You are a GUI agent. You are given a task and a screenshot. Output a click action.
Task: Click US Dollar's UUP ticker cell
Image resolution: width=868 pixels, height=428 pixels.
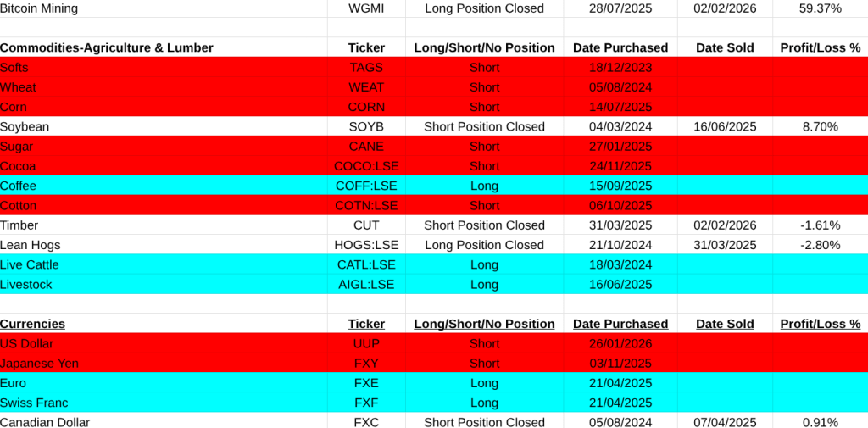[x=366, y=343]
